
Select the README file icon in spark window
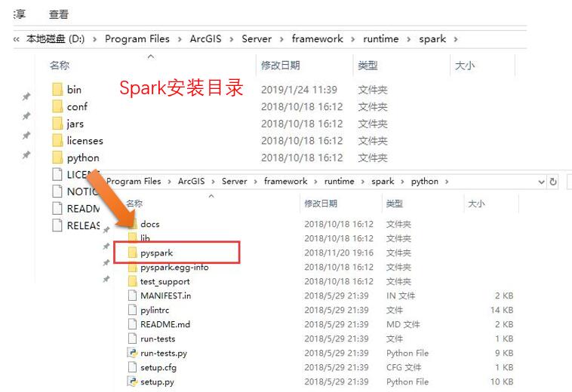(x=57, y=208)
